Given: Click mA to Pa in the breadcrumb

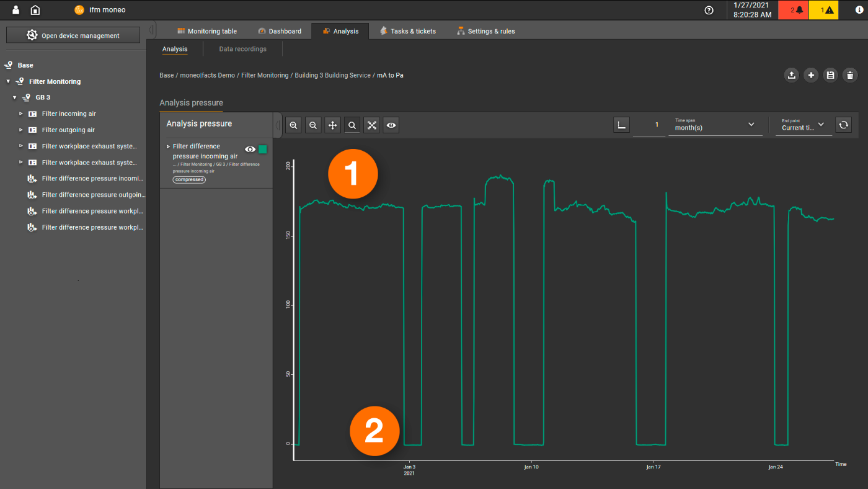Looking at the screenshot, I should (x=391, y=75).
